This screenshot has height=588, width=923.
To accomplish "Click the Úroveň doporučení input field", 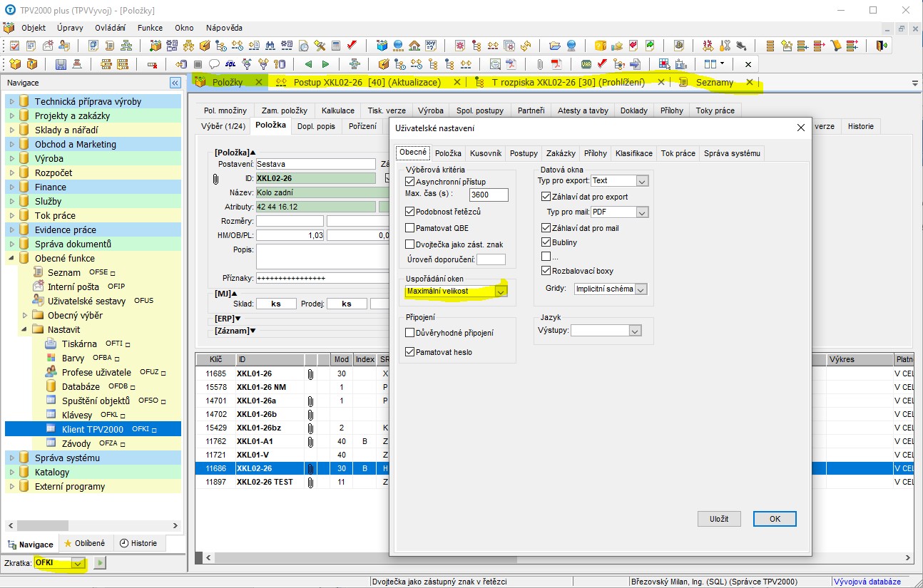I will [491, 259].
